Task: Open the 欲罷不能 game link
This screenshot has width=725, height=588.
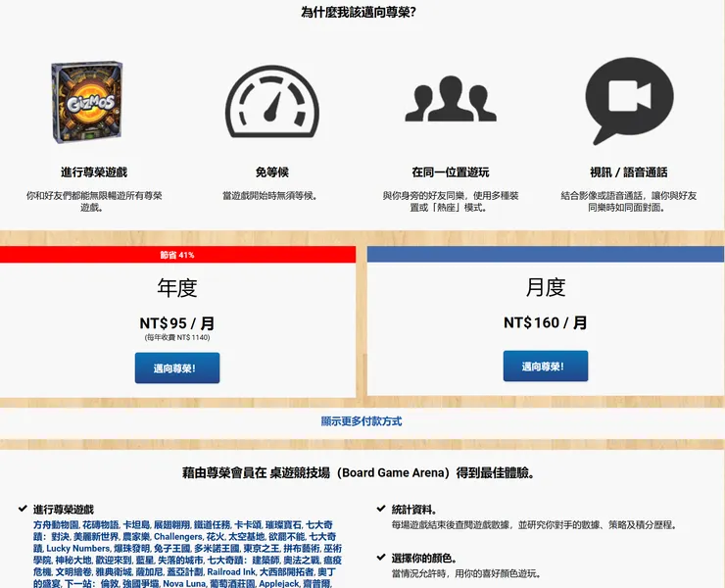Action: [287, 537]
